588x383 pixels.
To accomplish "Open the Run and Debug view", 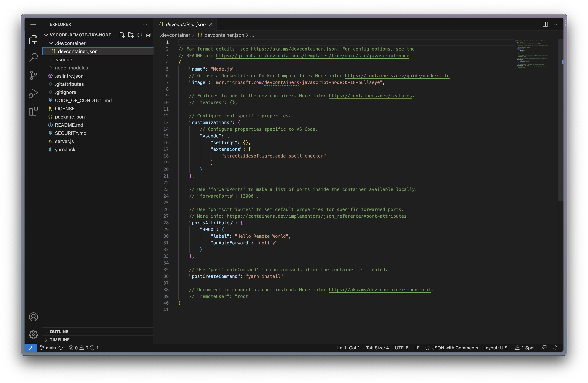I will (33, 93).
